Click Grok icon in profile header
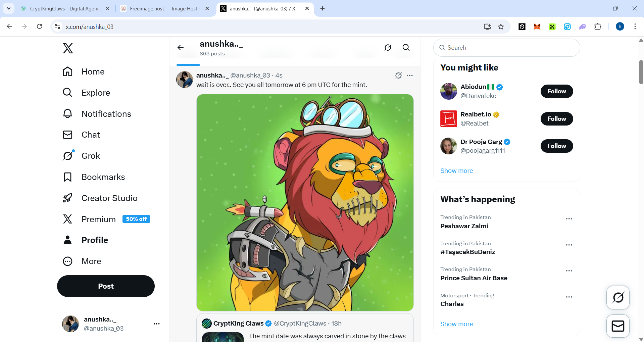Image resolution: width=644 pixels, height=342 pixels. point(388,48)
